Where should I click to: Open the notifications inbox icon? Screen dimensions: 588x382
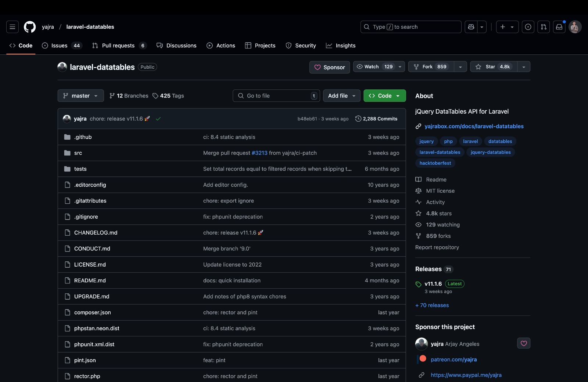pyautogui.click(x=559, y=27)
